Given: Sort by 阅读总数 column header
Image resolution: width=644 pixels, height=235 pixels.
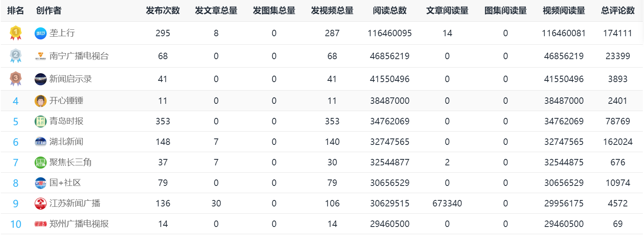Looking at the screenshot, I should pos(390,10).
